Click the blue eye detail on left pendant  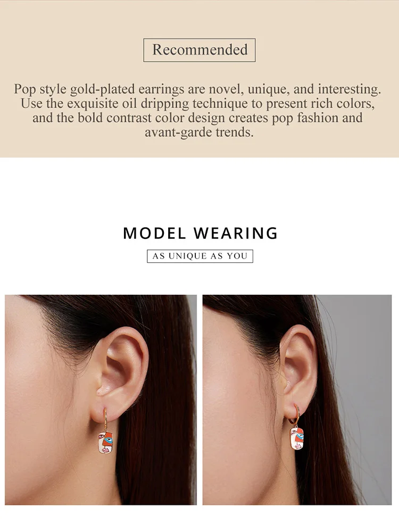pos(108,441)
